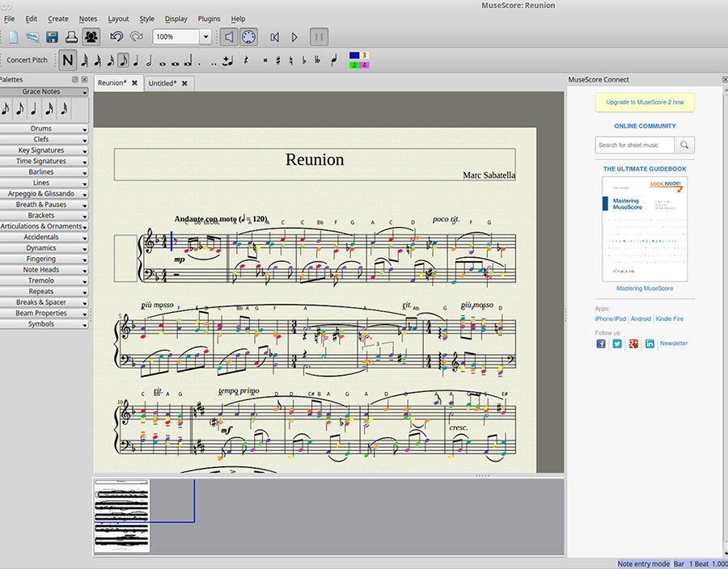Toggle sound on/off speaker button
Screen dimensions: 728x569
pyautogui.click(x=229, y=37)
